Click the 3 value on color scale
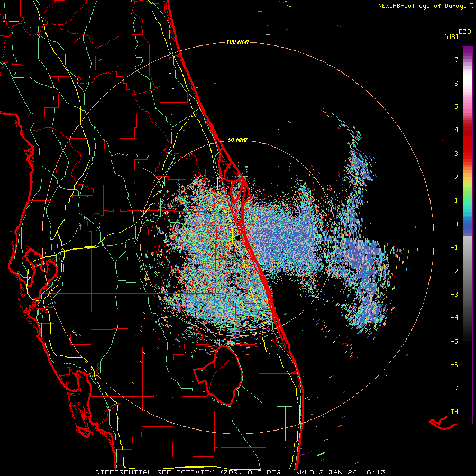 click(x=456, y=153)
